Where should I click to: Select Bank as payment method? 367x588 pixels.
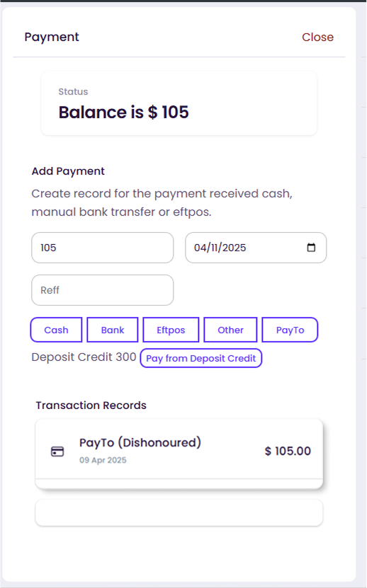pos(113,330)
